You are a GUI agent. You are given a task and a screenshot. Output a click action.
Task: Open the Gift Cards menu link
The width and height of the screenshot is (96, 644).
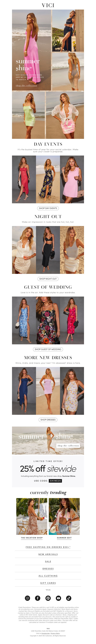(x=48, y=583)
